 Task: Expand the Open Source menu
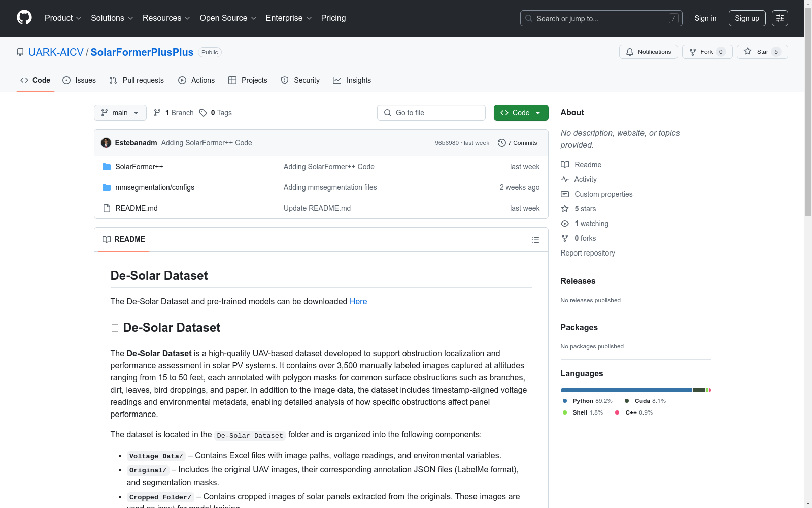pos(228,18)
